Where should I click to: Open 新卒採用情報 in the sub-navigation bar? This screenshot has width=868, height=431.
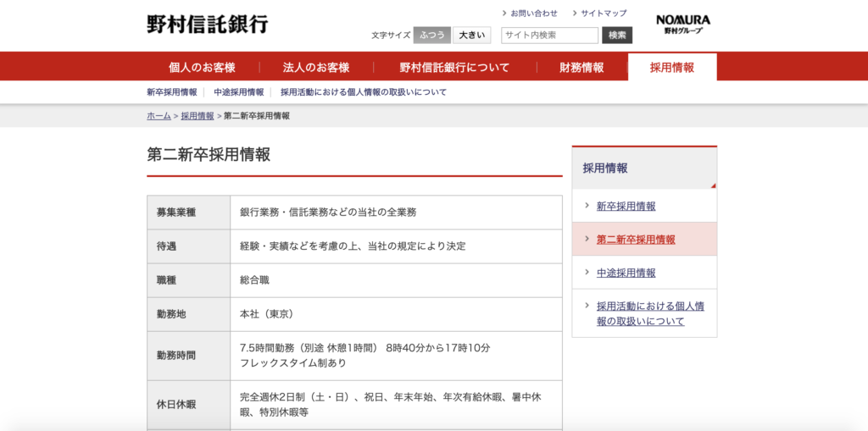point(171,92)
